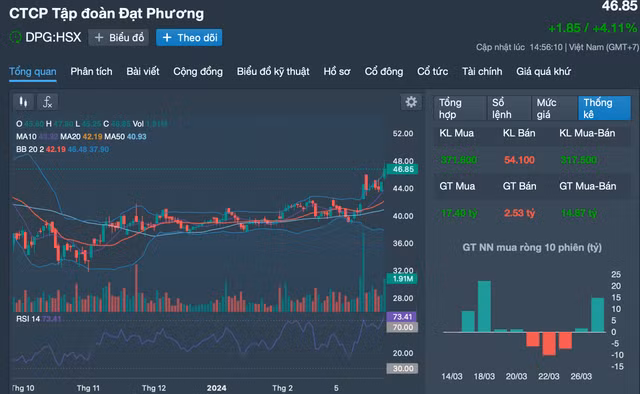Click the MA50 40.93 indicator label
640x394 pixels.
pos(125,137)
